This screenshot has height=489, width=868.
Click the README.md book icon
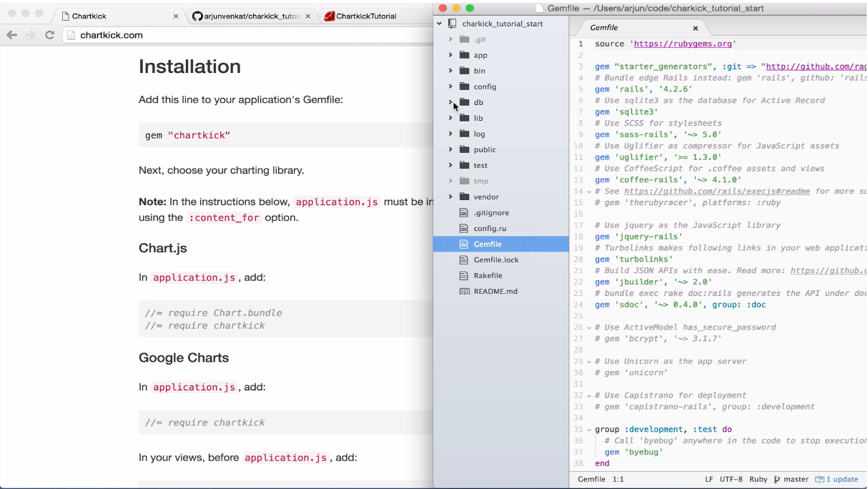(464, 291)
